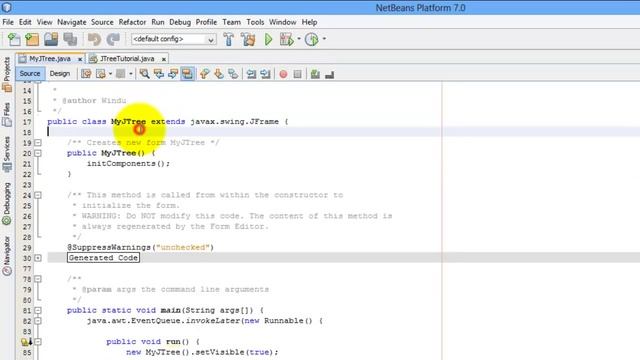Click the Last Edit editor icon

coord(86,74)
